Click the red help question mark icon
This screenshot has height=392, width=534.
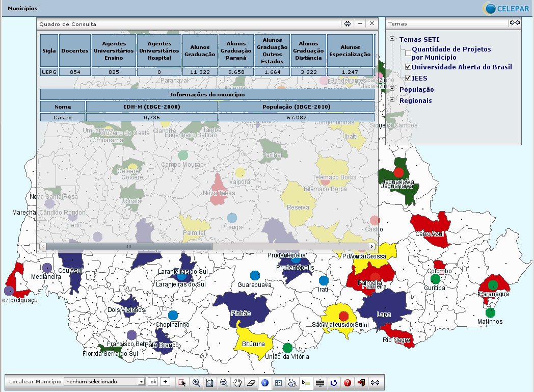coord(348,382)
